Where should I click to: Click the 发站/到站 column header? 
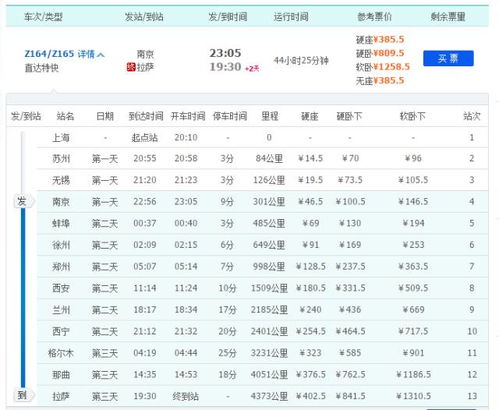pos(144,17)
